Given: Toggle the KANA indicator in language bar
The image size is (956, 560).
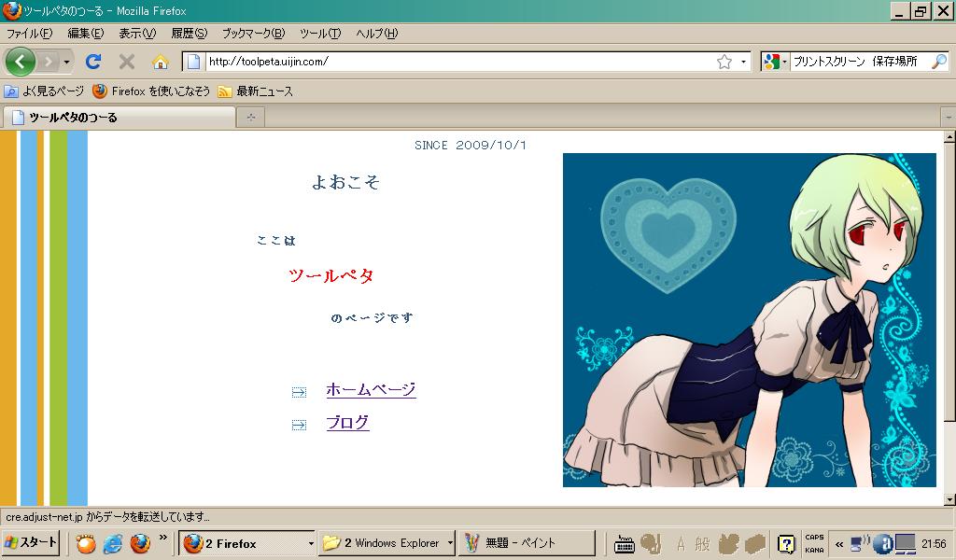Looking at the screenshot, I should 814,551.
